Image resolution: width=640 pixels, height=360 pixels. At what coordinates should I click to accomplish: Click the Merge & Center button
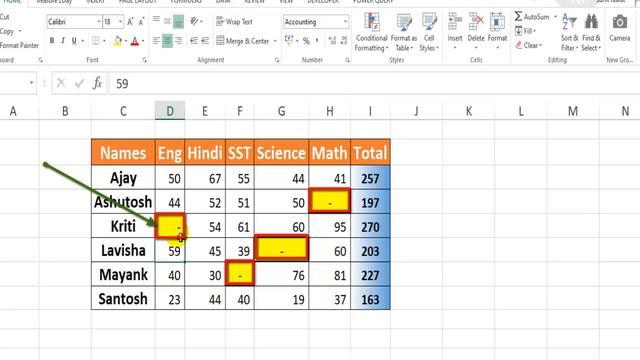(x=242, y=41)
